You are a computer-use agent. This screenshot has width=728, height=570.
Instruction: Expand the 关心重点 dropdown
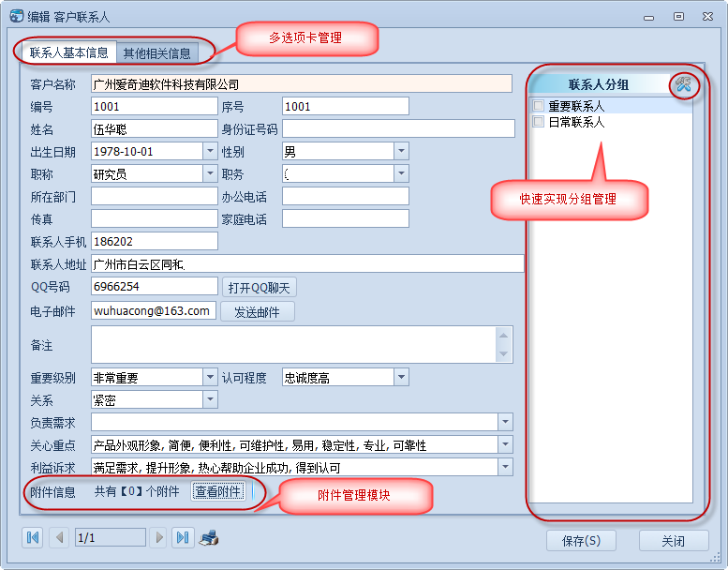[x=506, y=444]
